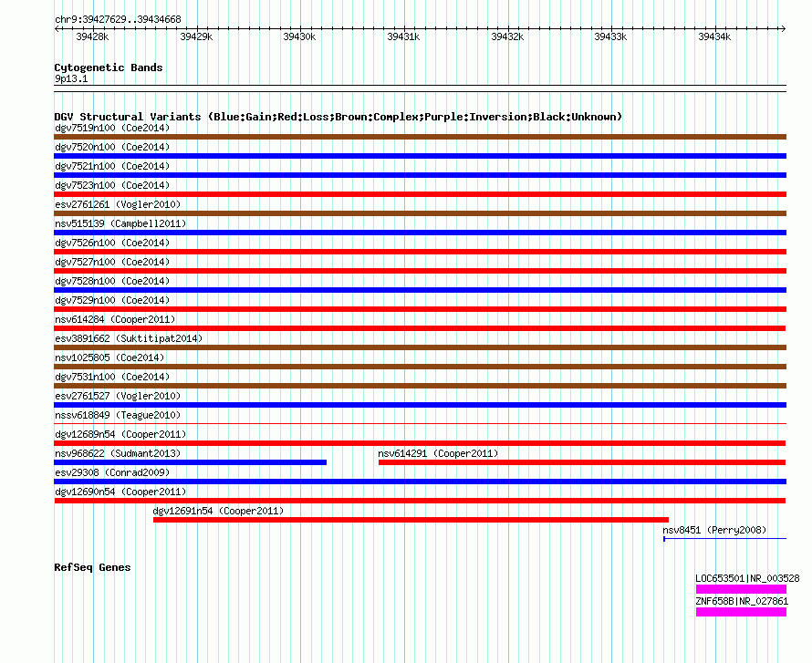
Task: Open dgv12691n54 (Cooper2011) variant label
Action: pos(219,511)
